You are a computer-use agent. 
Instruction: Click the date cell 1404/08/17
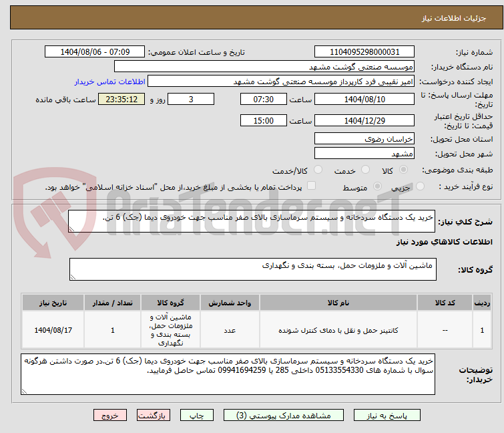(x=53, y=330)
